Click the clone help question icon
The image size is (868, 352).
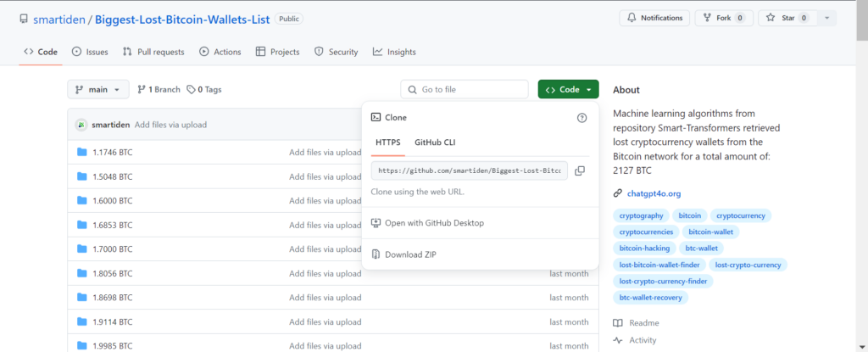[x=581, y=118]
